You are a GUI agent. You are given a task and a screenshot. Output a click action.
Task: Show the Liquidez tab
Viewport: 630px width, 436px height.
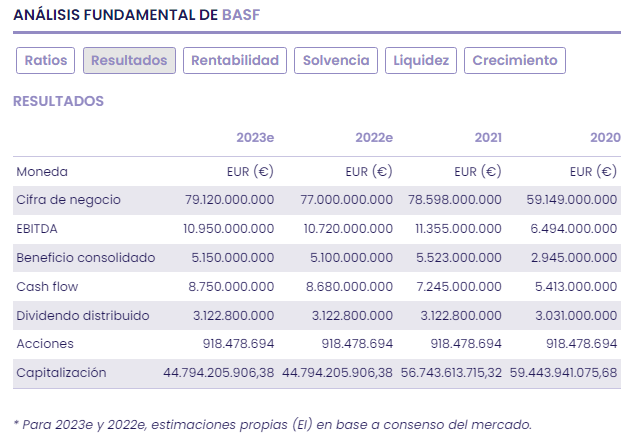(421, 61)
